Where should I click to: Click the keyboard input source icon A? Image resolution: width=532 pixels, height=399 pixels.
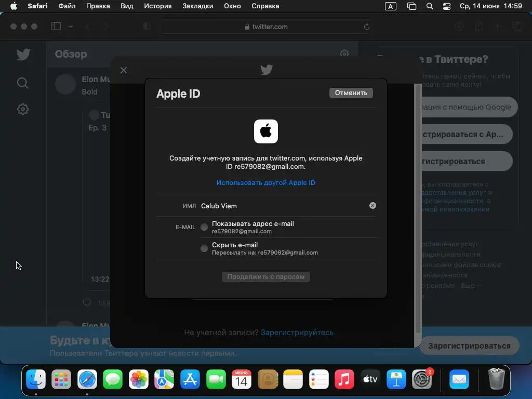[x=391, y=6]
